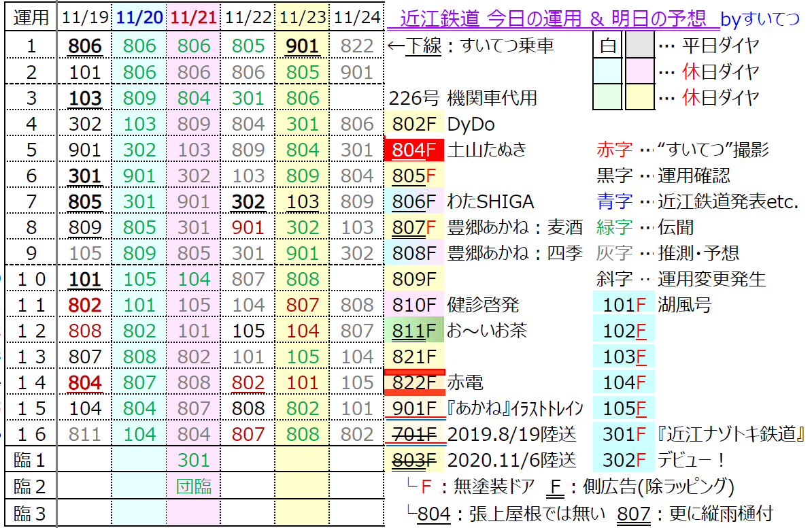The height and width of the screenshot is (528, 812).
Task: Click the 808F 豊郷あかね:四季 entry
Action: pos(484,253)
